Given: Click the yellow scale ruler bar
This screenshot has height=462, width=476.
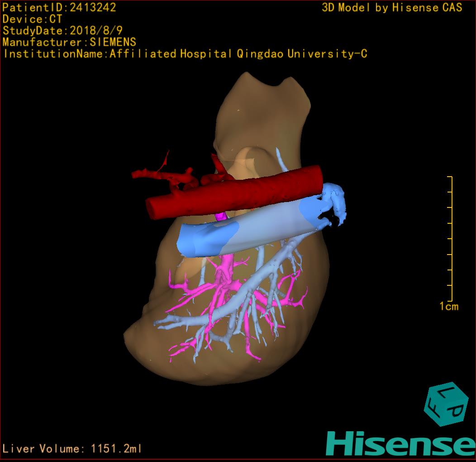Looking at the screenshot, I should click(451, 239).
